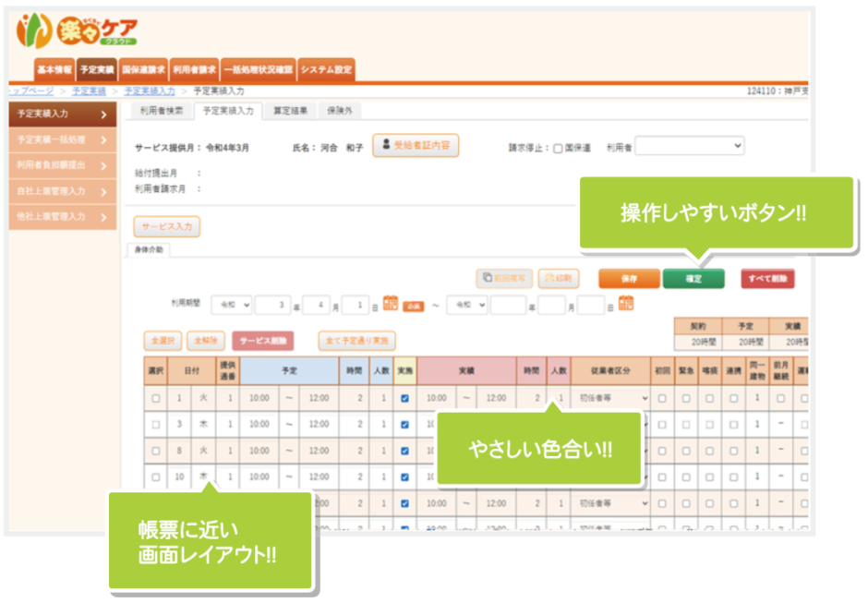This screenshot has height=603, width=868.
Task: Click the orange 保存 button
Action: pyautogui.click(x=628, y=278)
